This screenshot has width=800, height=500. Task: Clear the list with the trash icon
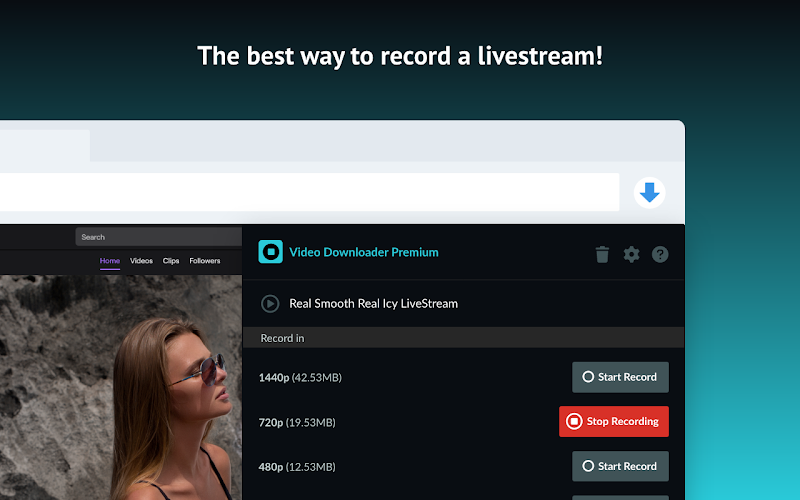point(602,254)
